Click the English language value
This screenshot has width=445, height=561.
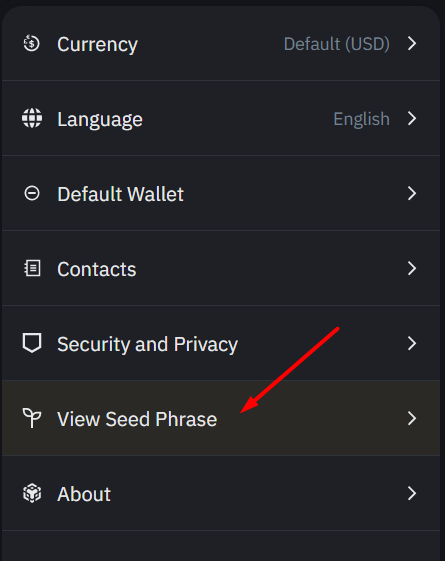coord(361,119)
